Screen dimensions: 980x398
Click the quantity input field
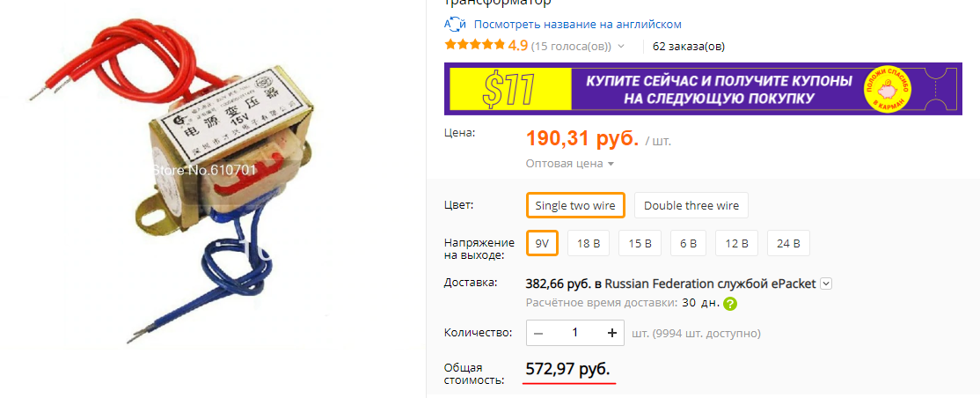pos(575,333)
